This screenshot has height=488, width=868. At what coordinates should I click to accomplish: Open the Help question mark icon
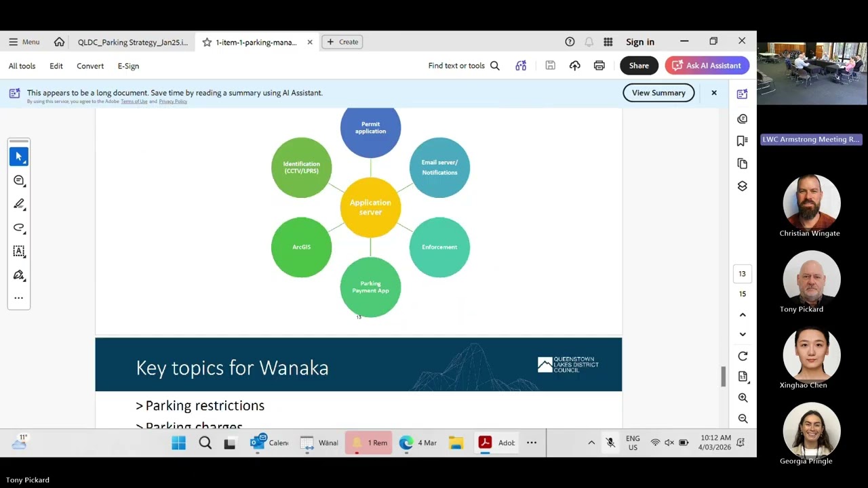click(x=570, y=42)
